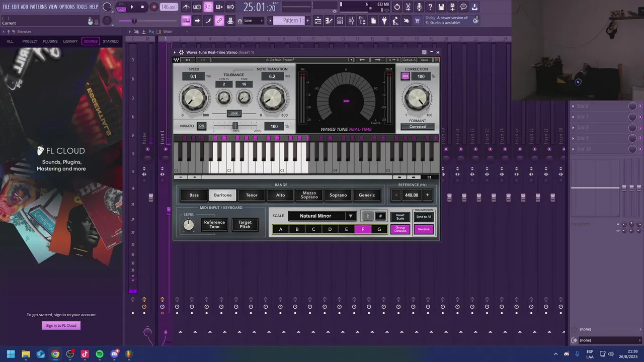Toggle Vibrato ON button
644x362 pixels.
[202, 126]
